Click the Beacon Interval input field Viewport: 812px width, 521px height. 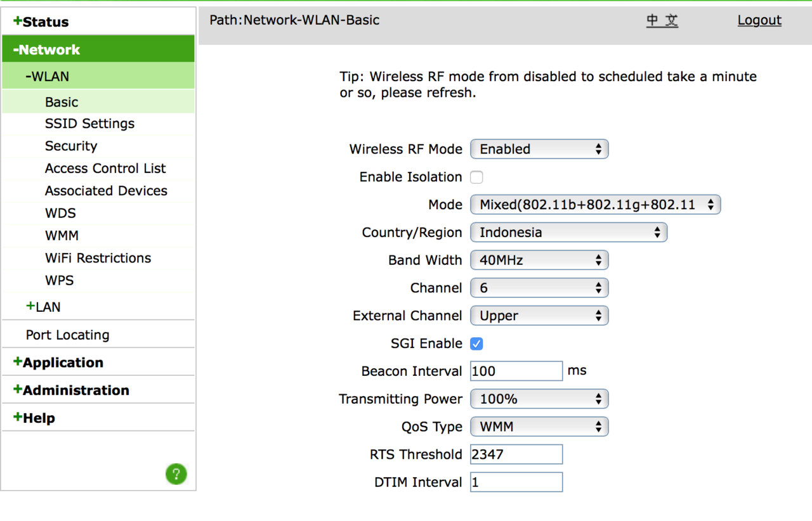(x=516, y=371)
